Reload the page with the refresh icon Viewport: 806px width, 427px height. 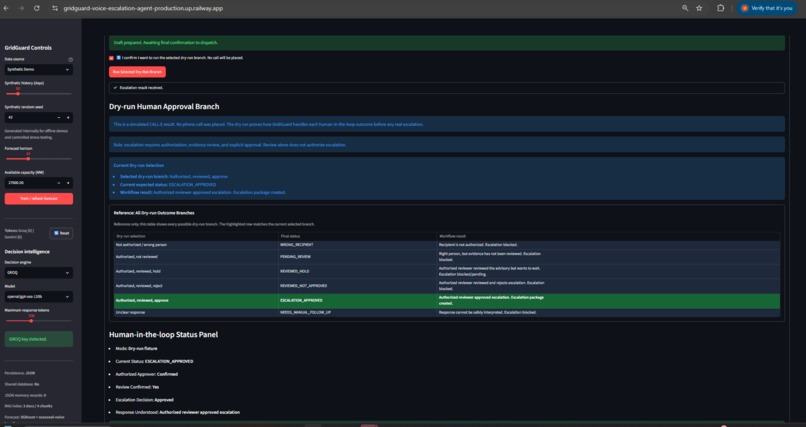coord(36,8)
